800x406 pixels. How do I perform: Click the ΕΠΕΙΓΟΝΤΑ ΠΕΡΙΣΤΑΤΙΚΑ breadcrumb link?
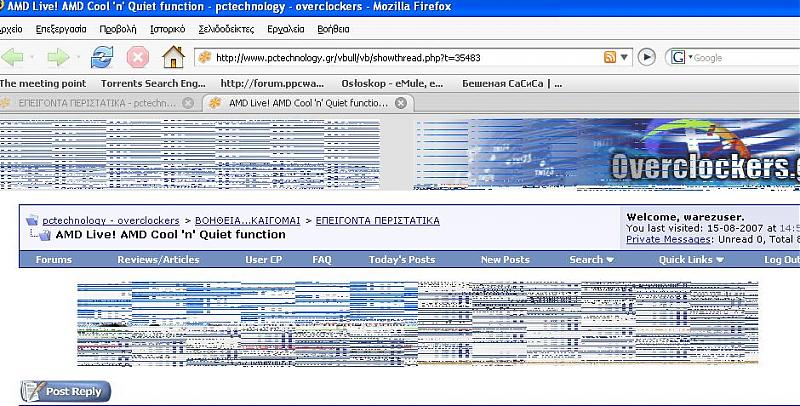pos(378,220)
